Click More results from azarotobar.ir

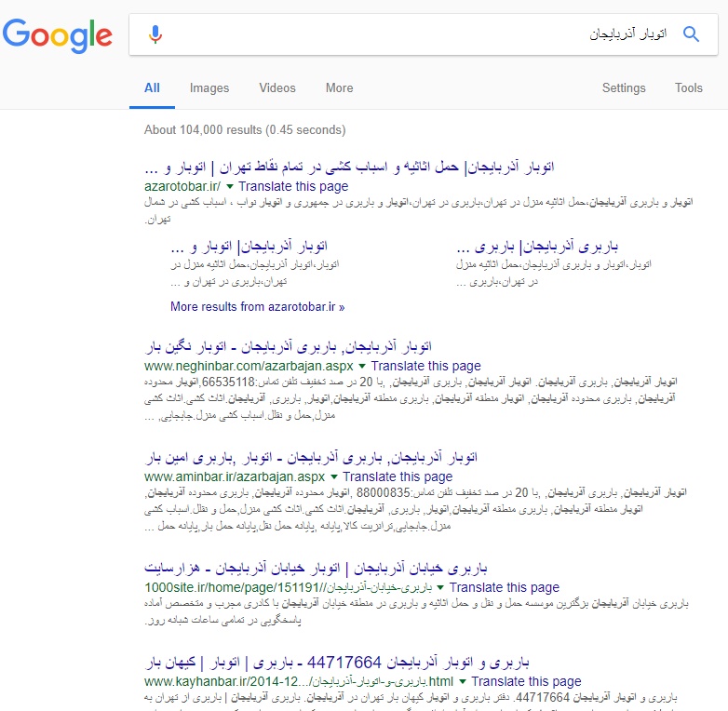point(257,307)
